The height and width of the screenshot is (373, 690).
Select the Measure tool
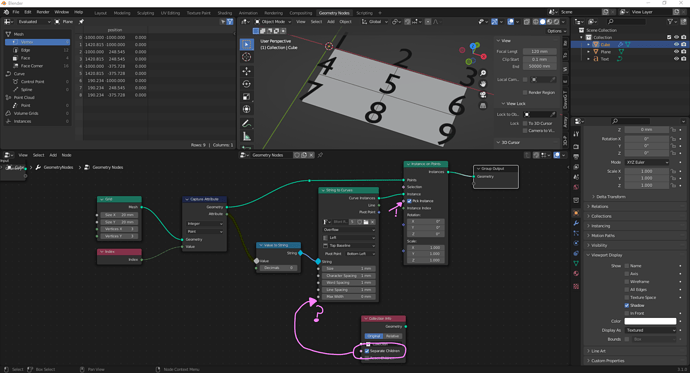pos(246,137)
